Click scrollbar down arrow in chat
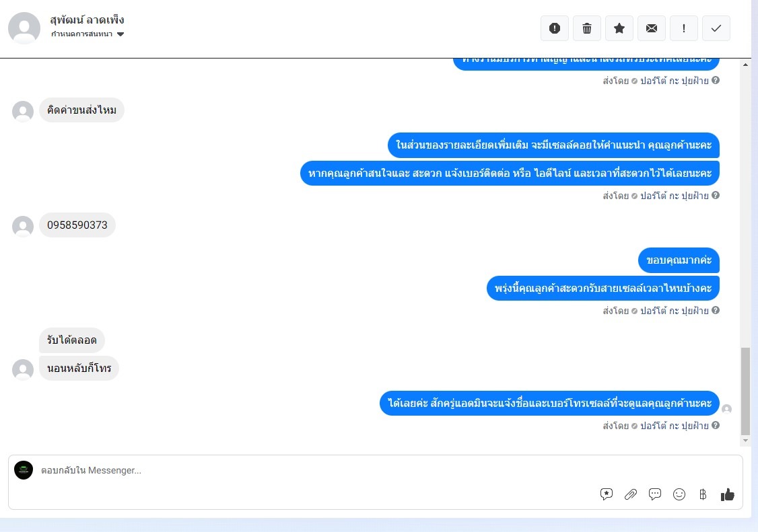 745,440
